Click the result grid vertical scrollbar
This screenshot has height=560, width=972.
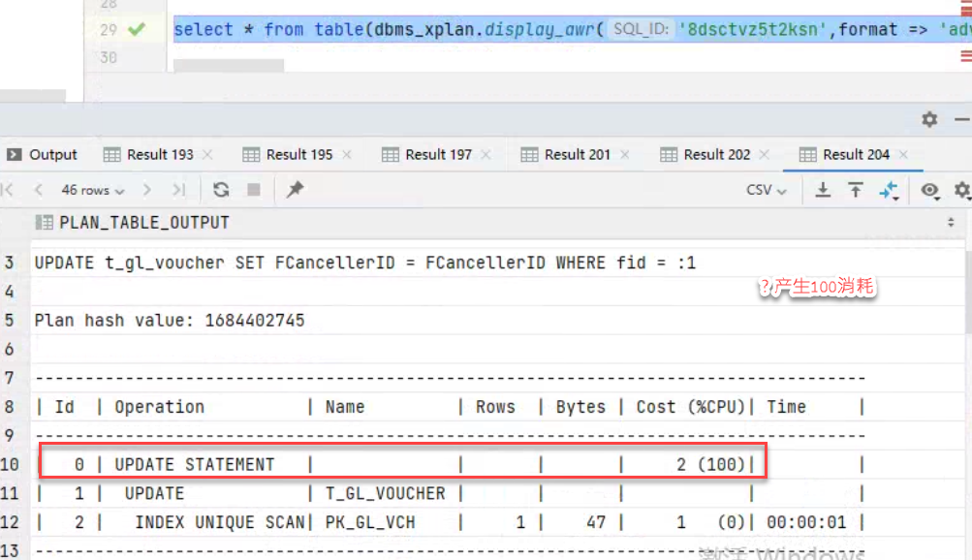click(x=968, y=292)
